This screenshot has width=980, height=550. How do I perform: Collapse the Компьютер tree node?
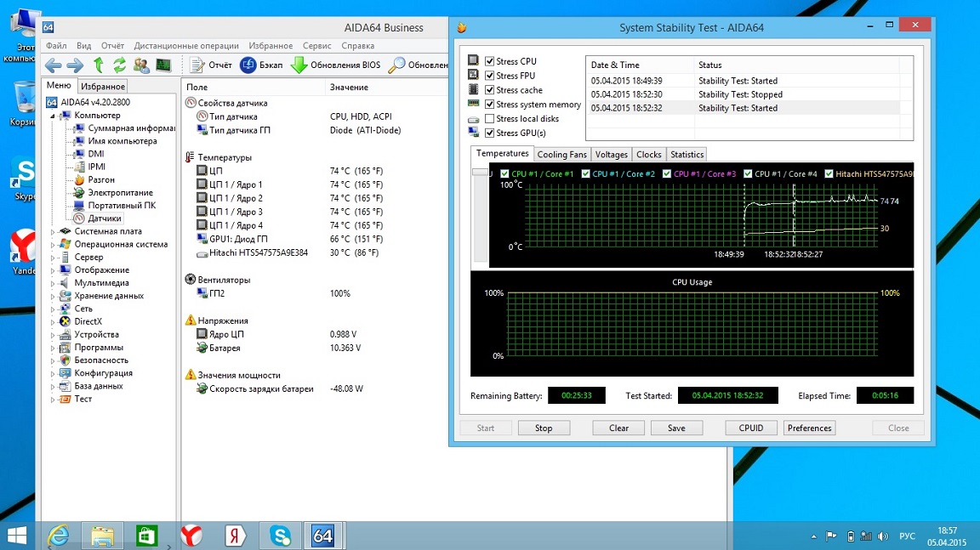click(x=53, y=116)
